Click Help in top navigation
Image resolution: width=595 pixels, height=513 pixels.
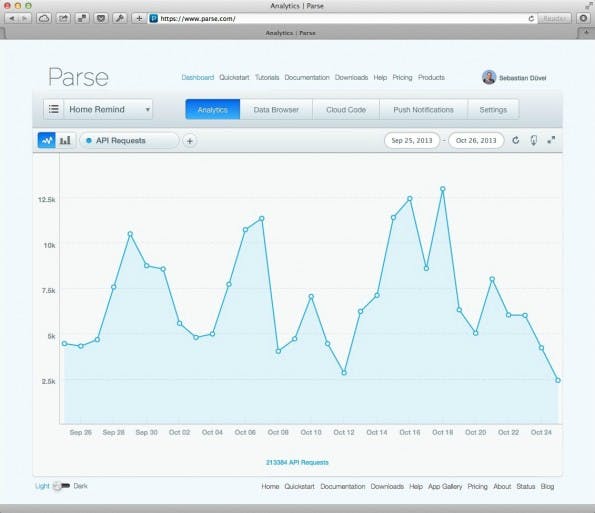click(x=380, y=77)
